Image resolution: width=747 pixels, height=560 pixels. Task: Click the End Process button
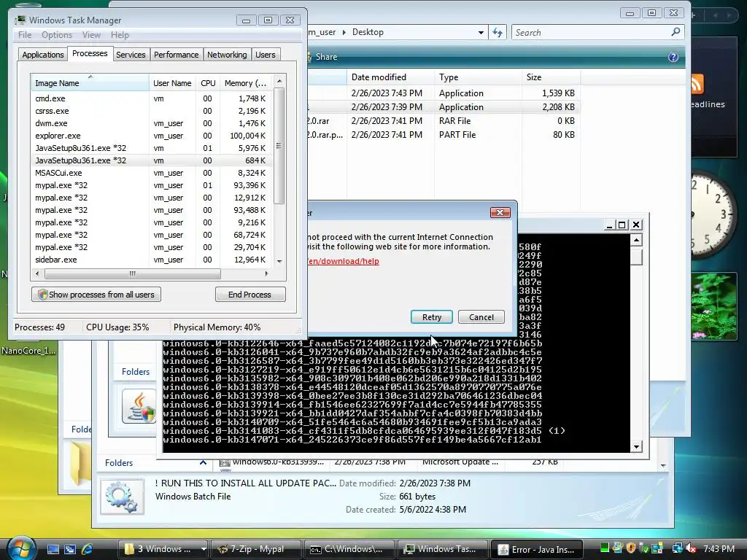click(250, 295)
